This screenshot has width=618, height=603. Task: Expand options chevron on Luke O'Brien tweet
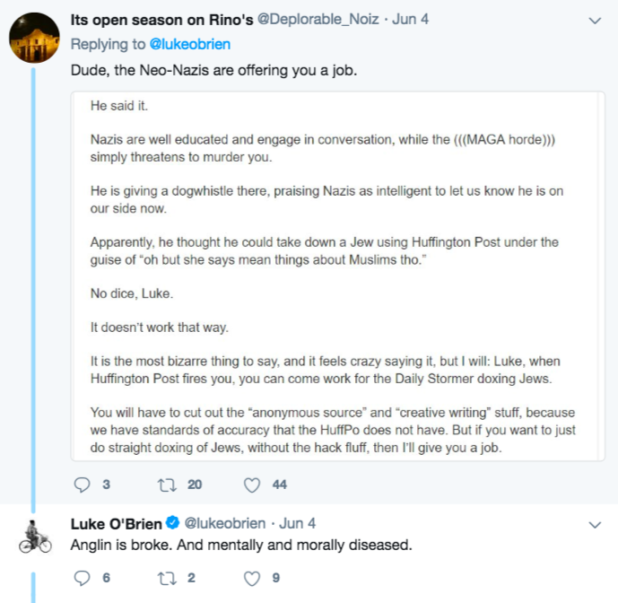595,525
